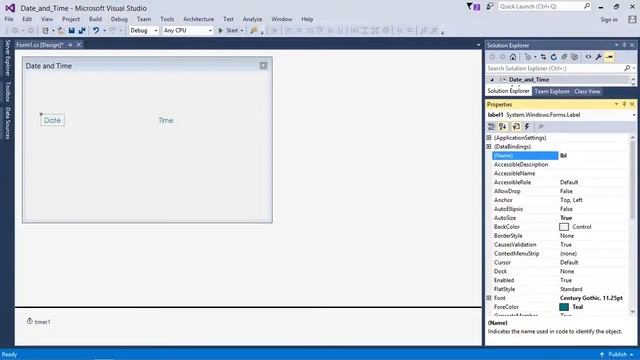The height and width of the screenshot is (360, 640).
Task: Select the Time label on the form
Action: [166, 120]
